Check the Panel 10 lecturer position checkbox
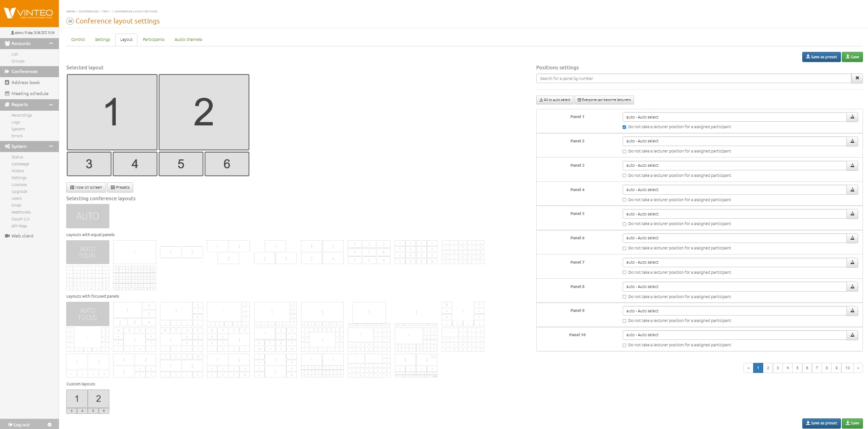Screen dimensions: 868x429 [x=624, y=345]
